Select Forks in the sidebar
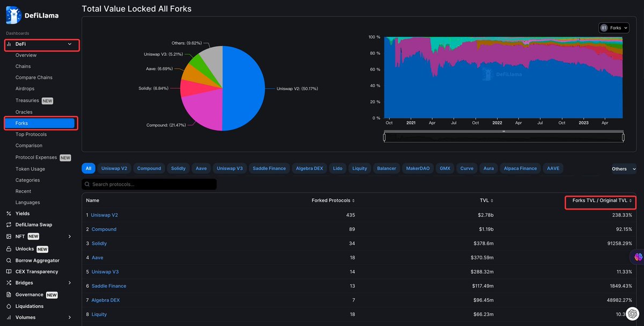 point(40,123)
